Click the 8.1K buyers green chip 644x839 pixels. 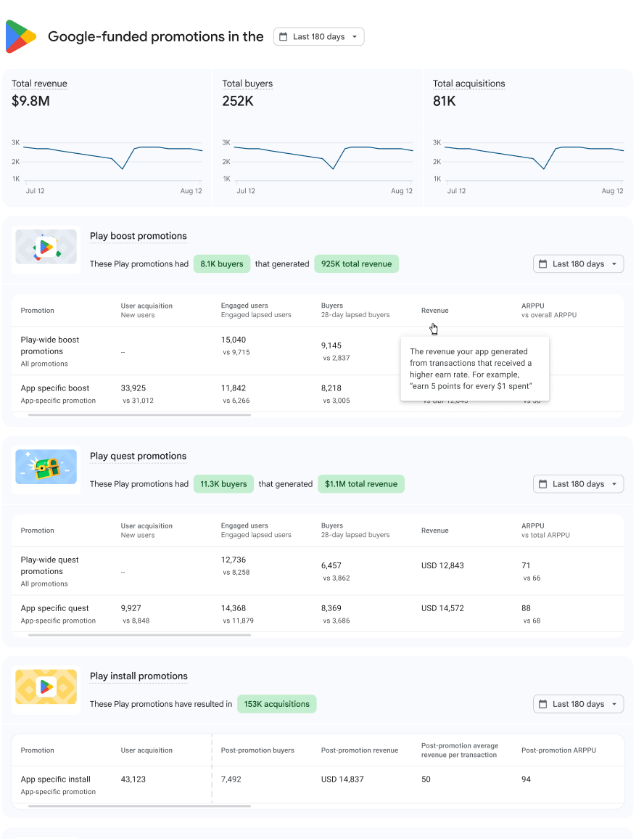[x=222, y=264]
